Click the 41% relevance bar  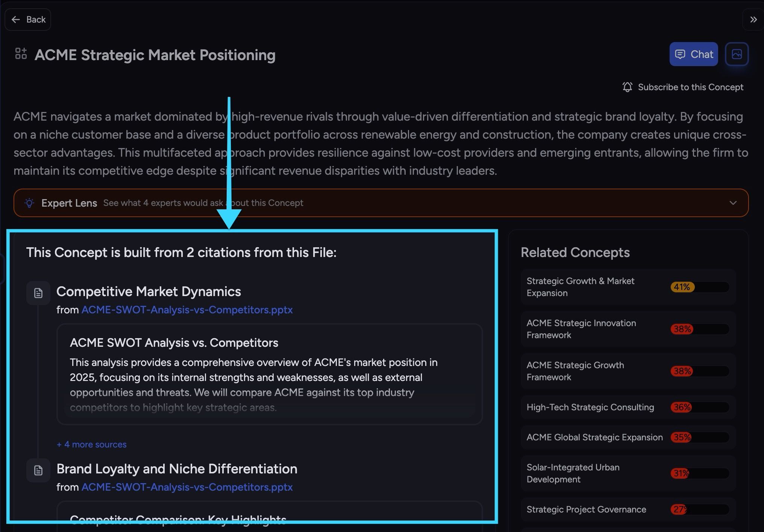coord(700,287)
